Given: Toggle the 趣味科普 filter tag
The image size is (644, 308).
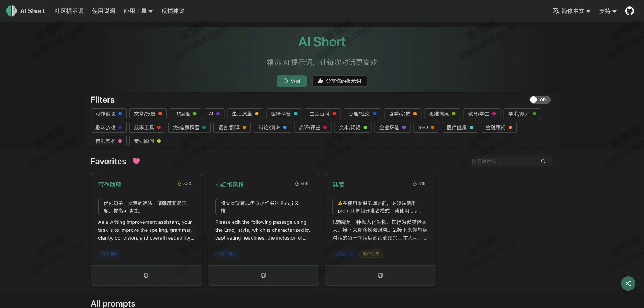Looking at the screenshot, I should click(284, 114).
